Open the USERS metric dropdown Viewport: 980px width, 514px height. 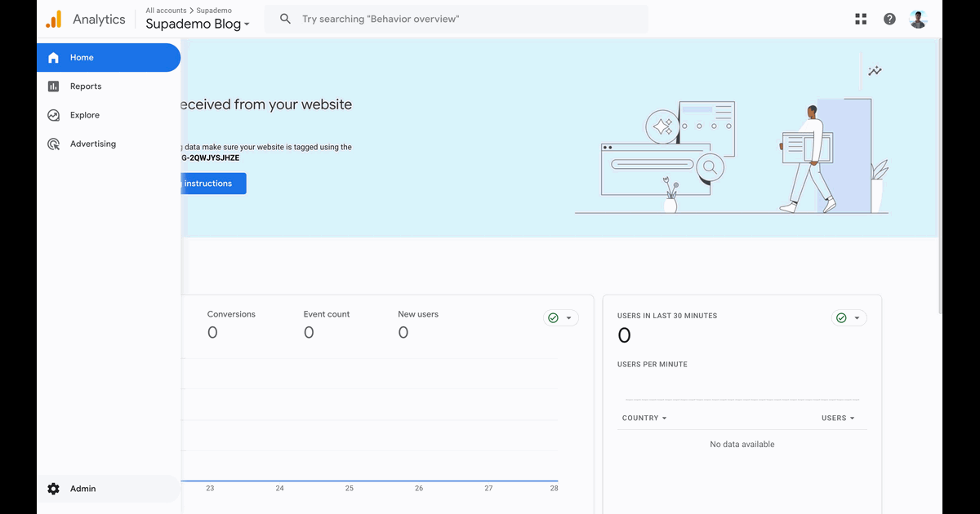point(838,418)
